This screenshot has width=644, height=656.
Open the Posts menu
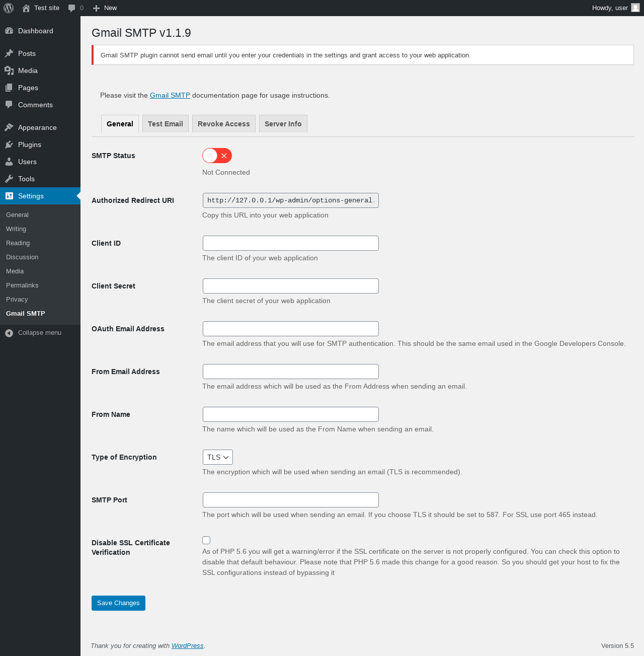pyautogui.click(x=40, y=53)
